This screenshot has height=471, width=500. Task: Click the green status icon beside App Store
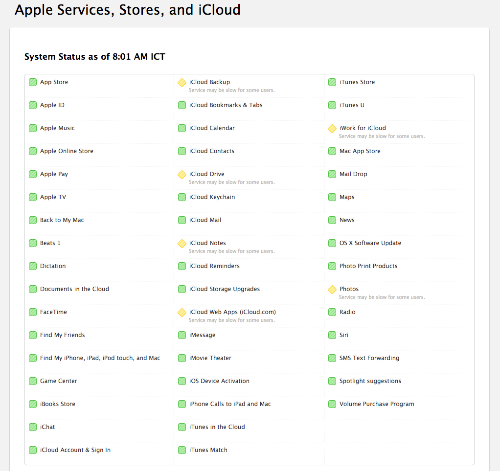click(x=33, y=82)
